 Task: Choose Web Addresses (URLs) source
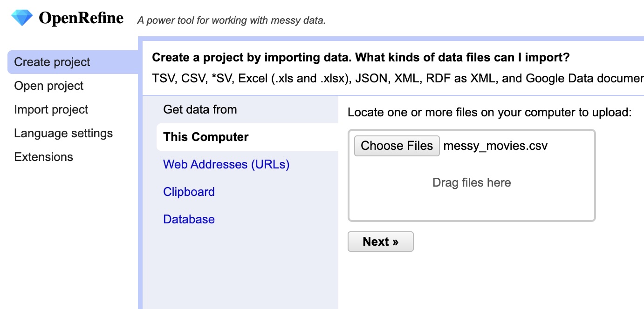[x=226, y=164]
